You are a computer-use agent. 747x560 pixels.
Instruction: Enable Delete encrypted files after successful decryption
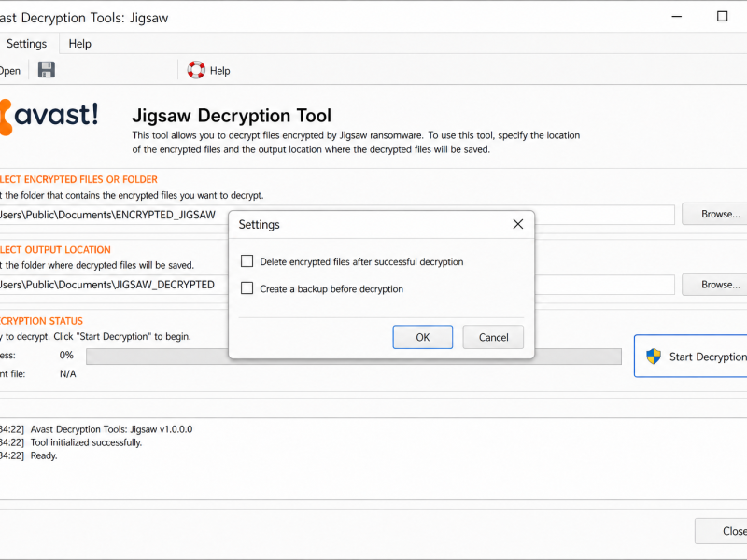(x=247, y=261)
